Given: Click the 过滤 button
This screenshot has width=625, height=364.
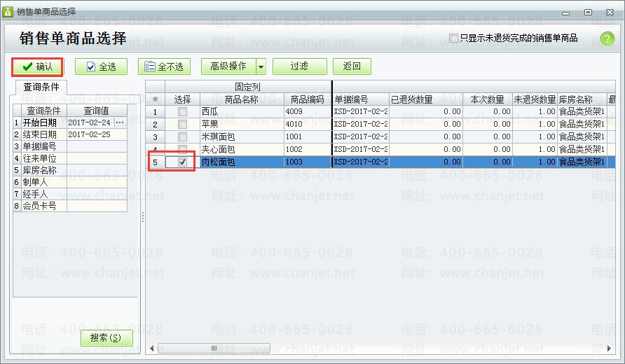Looking at the screenshot, I should click(x=299, y=66).
